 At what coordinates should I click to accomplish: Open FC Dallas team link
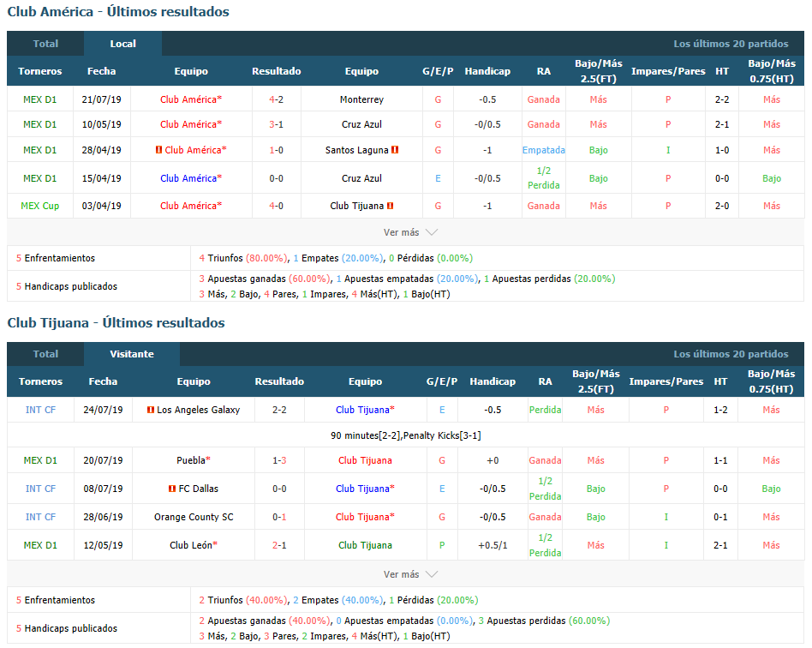click(x=199, y=489)
